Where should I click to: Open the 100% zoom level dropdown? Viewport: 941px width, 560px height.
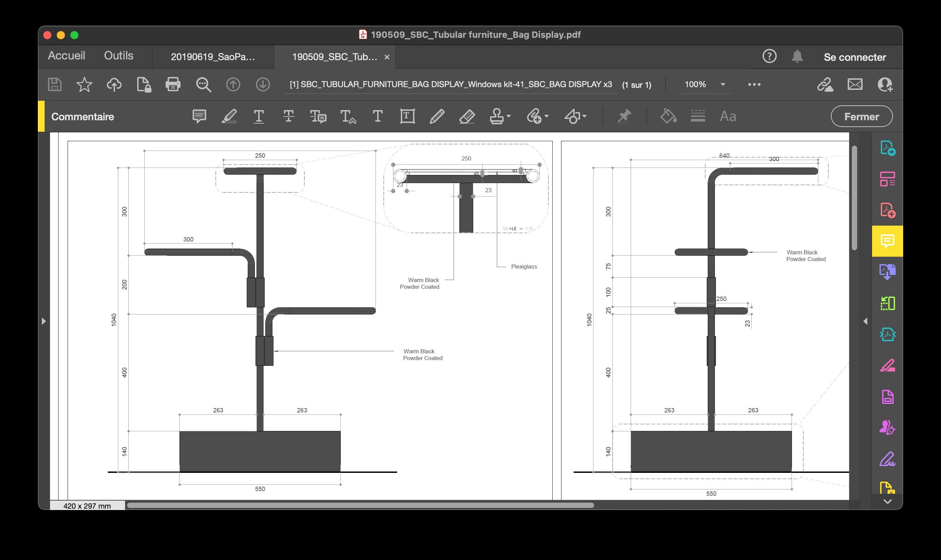723,84
